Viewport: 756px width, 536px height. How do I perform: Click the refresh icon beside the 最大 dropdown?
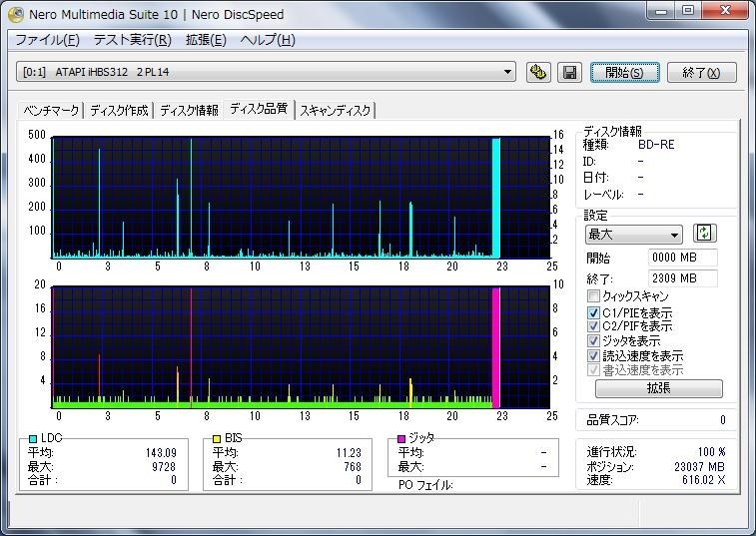(x=704, y=234)
